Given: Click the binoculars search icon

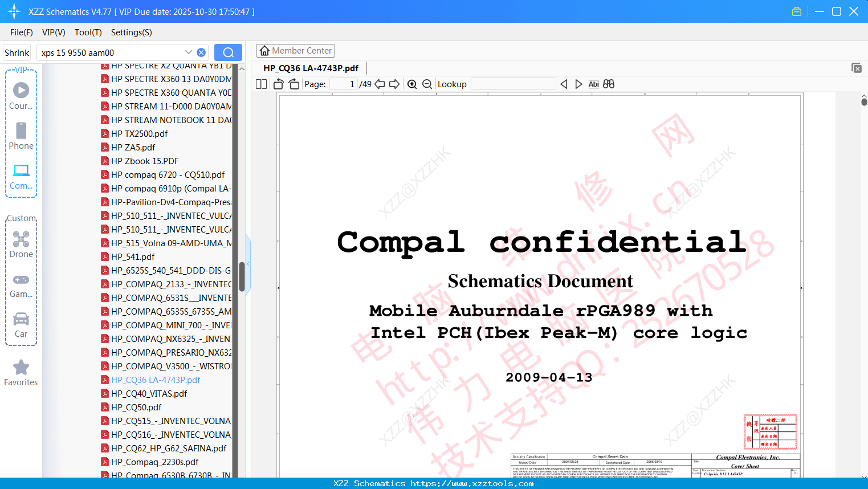Looking at the screenshot, I should click(x=609, y=84).
